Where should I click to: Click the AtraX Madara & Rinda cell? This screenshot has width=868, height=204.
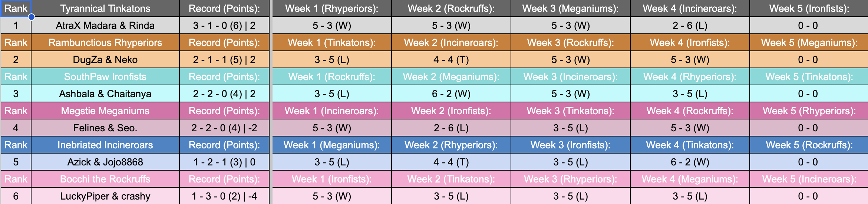pyautogui.click(x=105, y=26)
